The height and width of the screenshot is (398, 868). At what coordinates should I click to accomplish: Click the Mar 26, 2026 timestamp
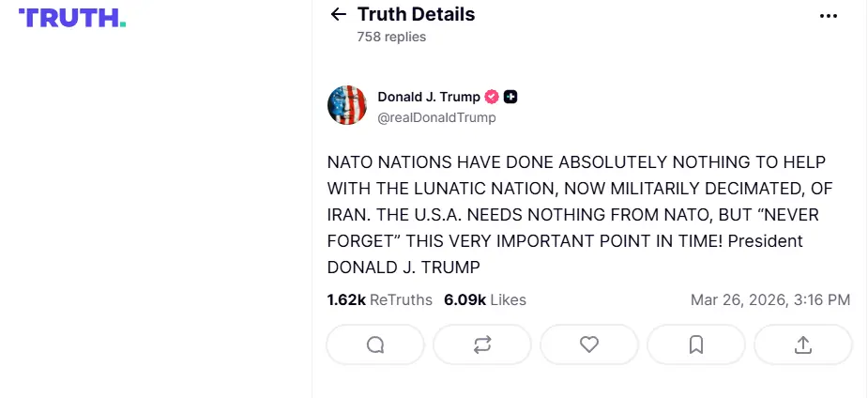(x=769, y=300)
